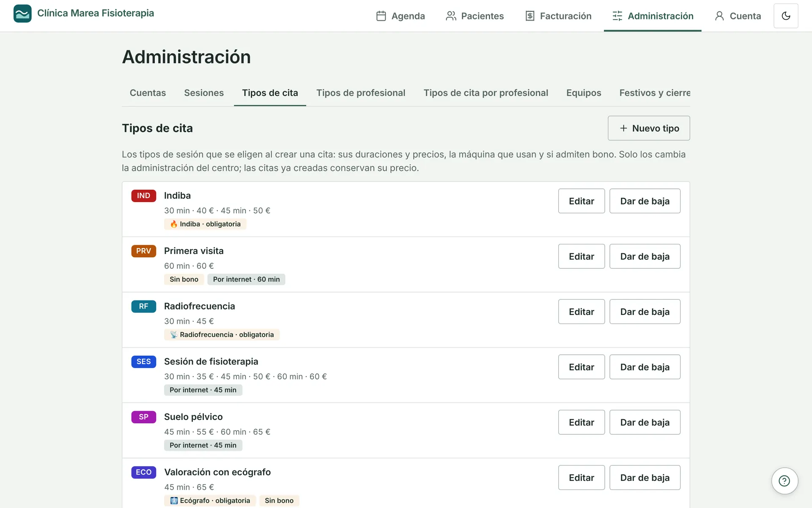The width and height of the screenshot is (812, 508).
Task: Click the blue SES badge
Action: tap(144, 362)
